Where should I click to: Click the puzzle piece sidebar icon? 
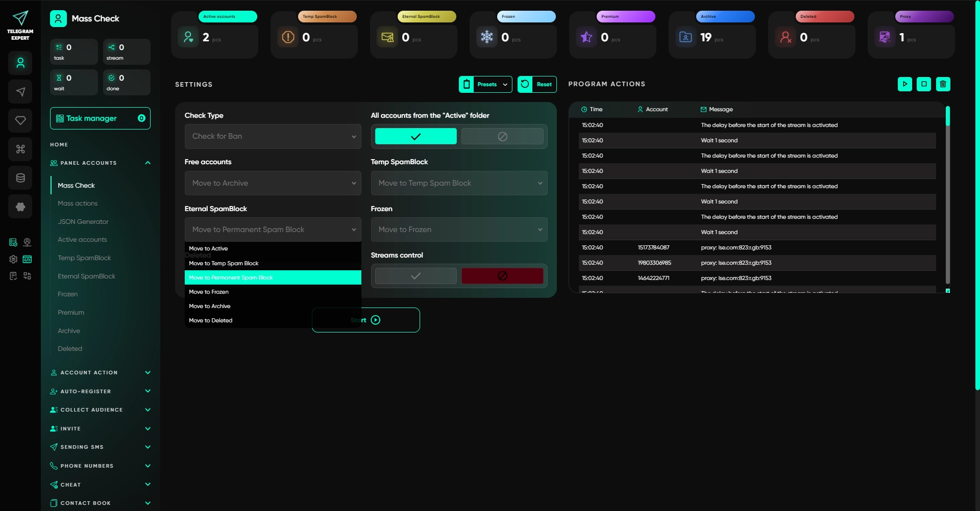20,207
